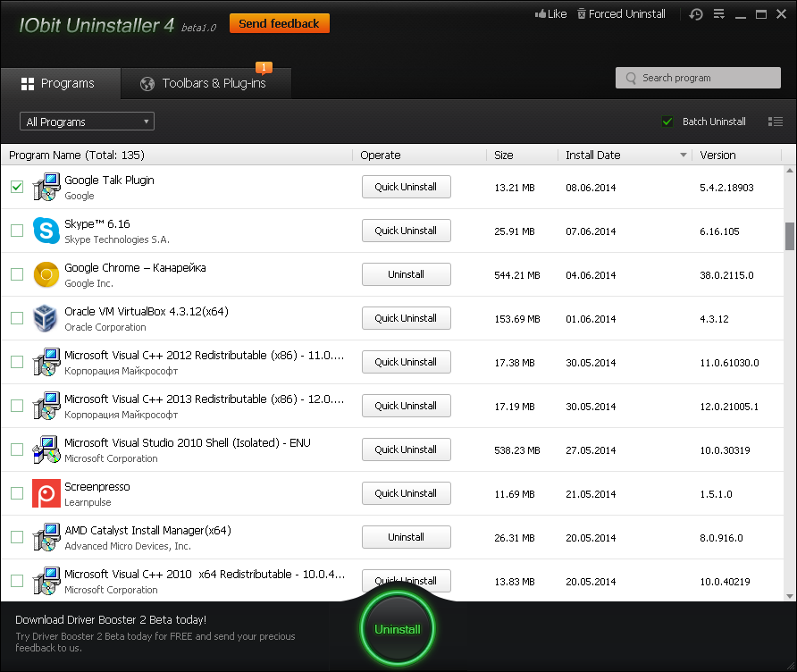Uncheck the Google Talk Plugin checkbox

pos(17,187)
